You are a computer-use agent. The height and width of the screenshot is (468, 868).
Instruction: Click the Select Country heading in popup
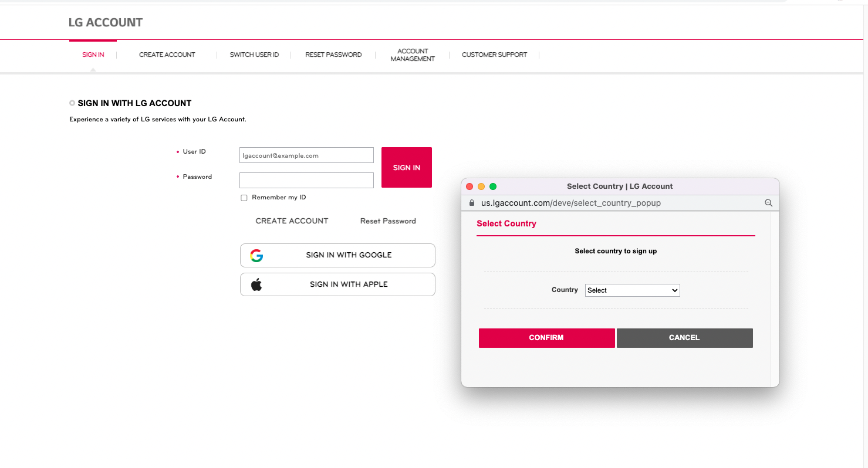point(506,223)
